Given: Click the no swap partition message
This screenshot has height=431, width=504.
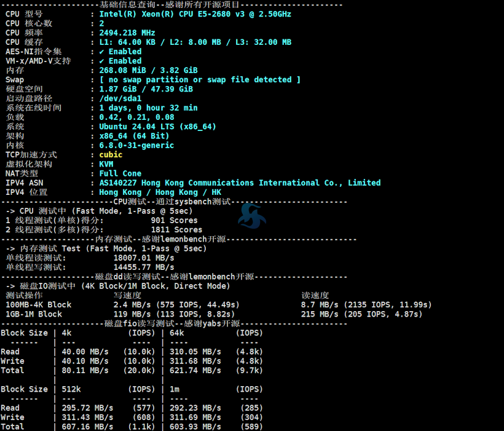Looking at the screenshot, I should pyautogui.click(x=200, y=80).
